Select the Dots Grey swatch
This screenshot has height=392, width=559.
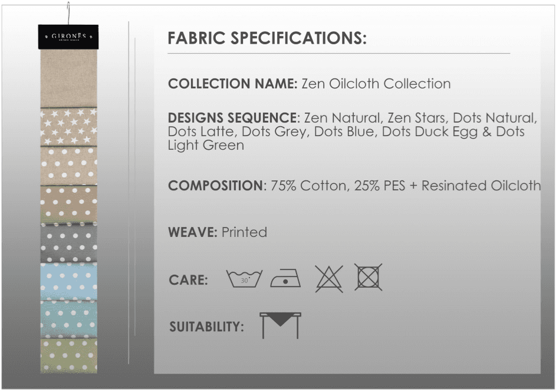click(x=68, y=243)
